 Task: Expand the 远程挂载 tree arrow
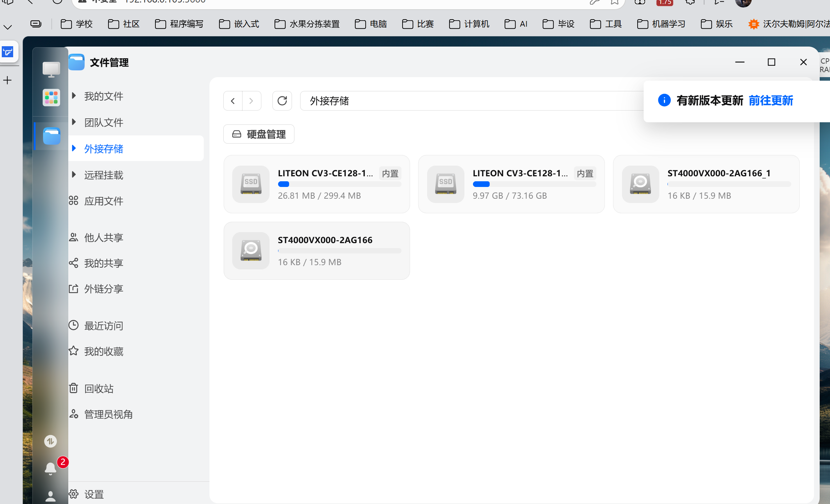click(74, 175)
